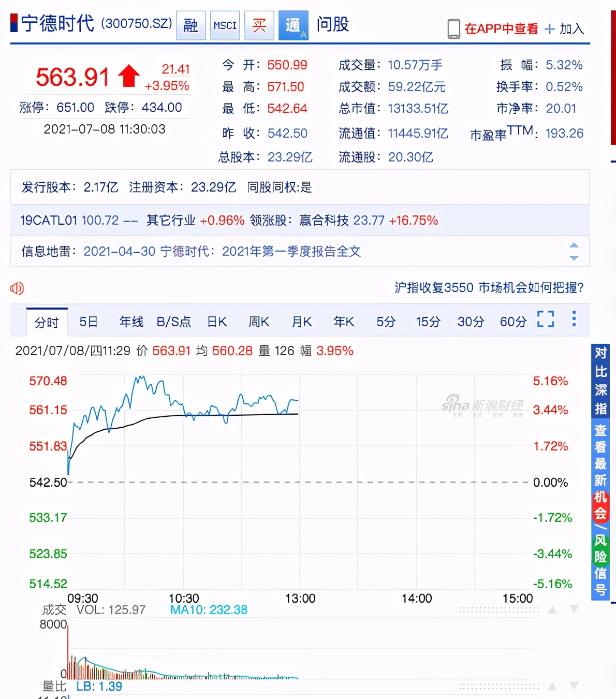Switch to the 5日 tab
The image size is (616, 699).
pos(89,322)
